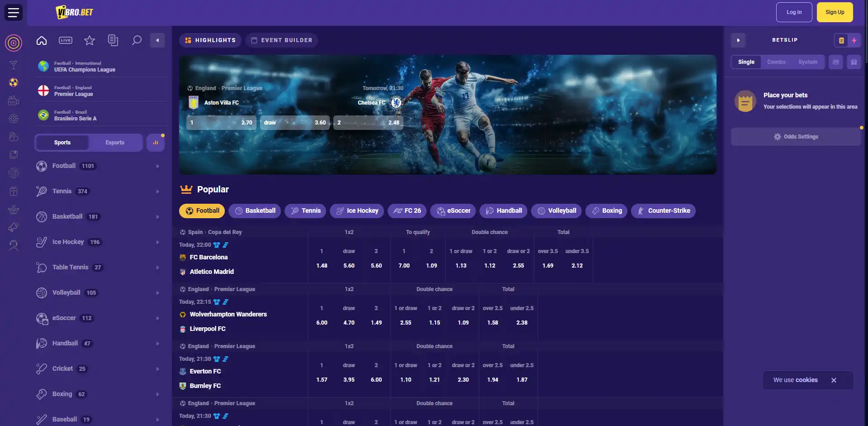Open favorites star icon

90,40
